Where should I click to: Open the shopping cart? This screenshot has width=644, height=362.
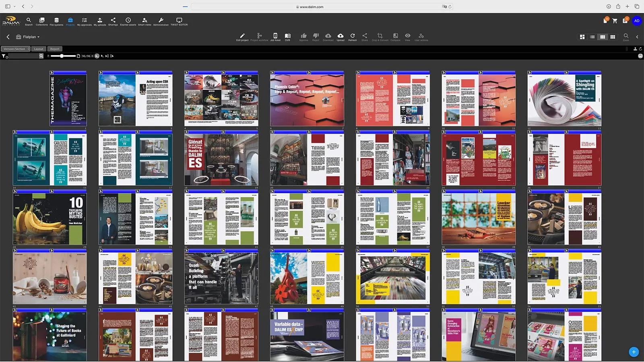pyautogui.click(x=615, y=21)
